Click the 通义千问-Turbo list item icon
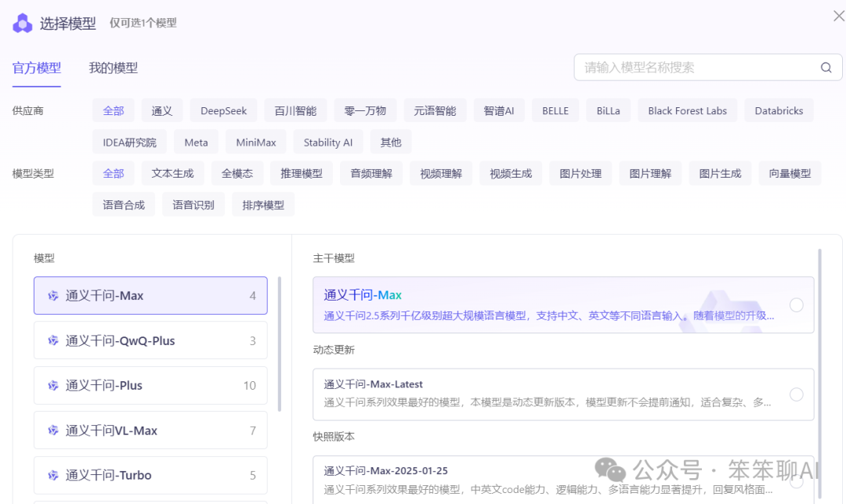This screenshot has height=504, width=846. tap(53, 475)
